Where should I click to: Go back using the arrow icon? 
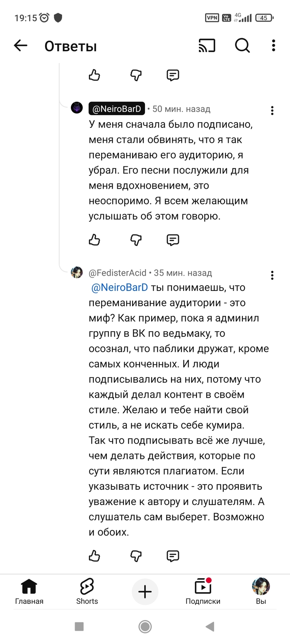tap(20, 46)
